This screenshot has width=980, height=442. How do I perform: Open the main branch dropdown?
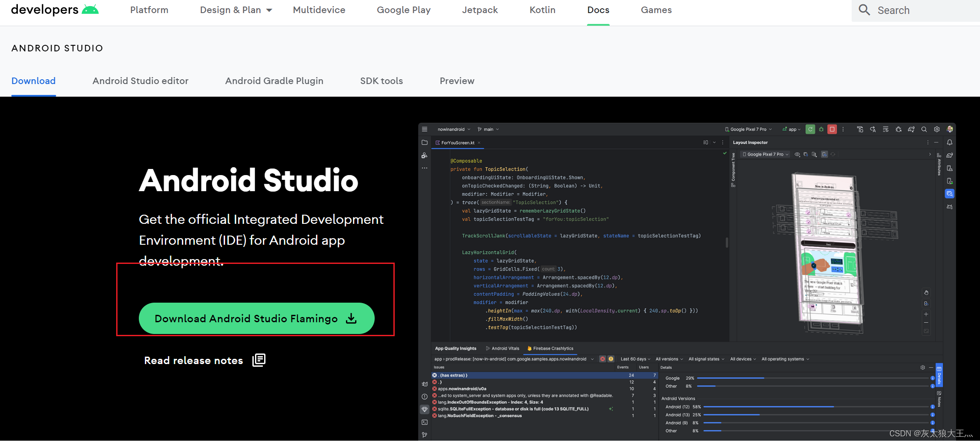pos(488,129)
